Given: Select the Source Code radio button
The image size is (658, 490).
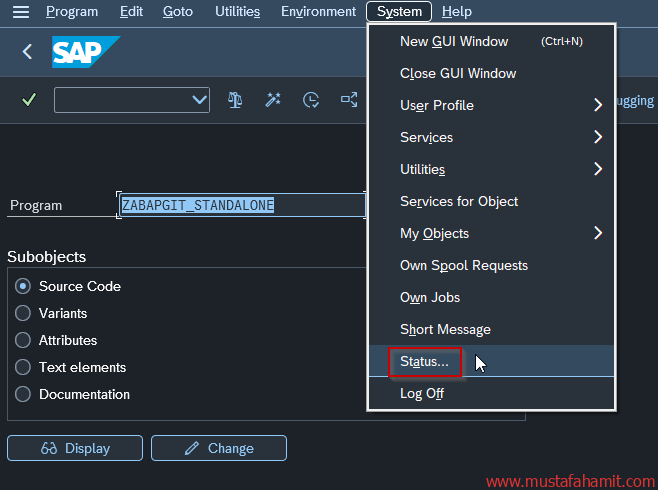Looking at the screenshot, I should [x=23, y=286].
